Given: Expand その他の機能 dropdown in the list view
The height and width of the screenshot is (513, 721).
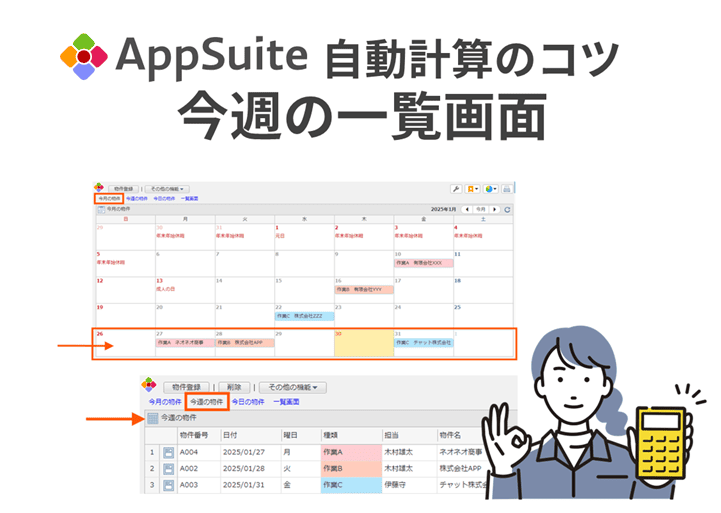Looking at the screenshot, I should [x=293, y=388].
